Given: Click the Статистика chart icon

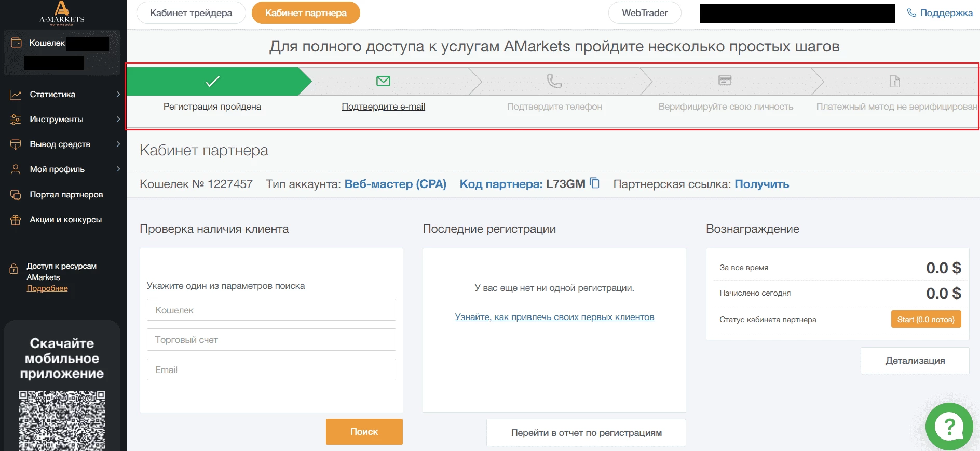Looking at the screenshot, I should point(16,95).
